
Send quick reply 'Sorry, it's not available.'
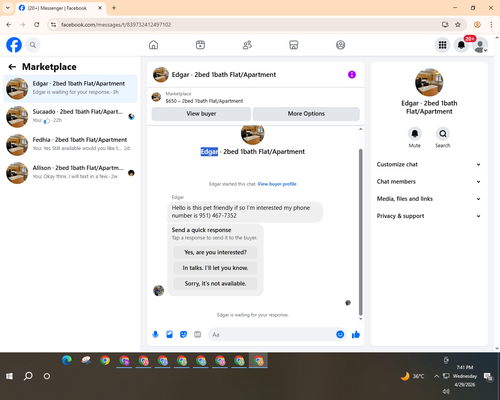(x=215, y=284)
